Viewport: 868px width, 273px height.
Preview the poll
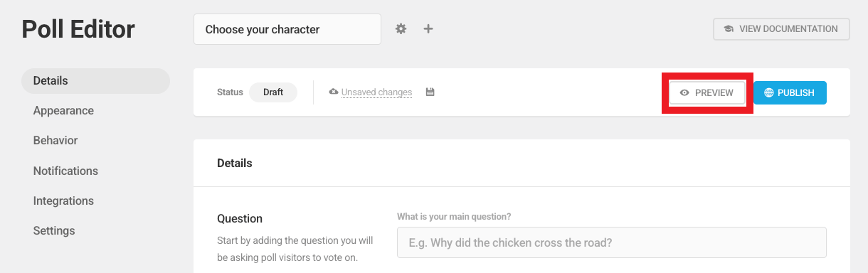pos(707,93)
